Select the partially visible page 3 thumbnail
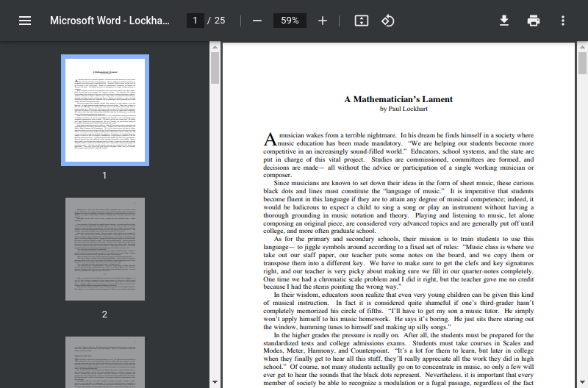This screenshot has height=388, width=588. (105, 362)
